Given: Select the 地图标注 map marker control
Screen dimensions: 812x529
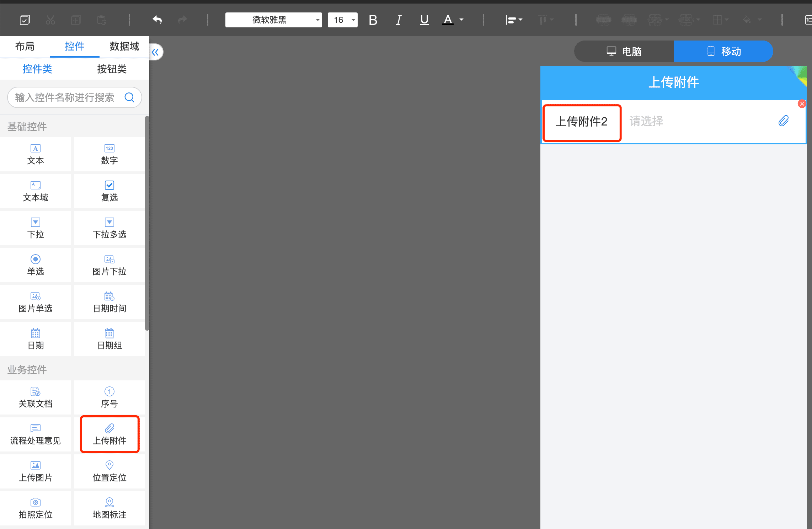Looking at the screenshot, I should point(109,509).
